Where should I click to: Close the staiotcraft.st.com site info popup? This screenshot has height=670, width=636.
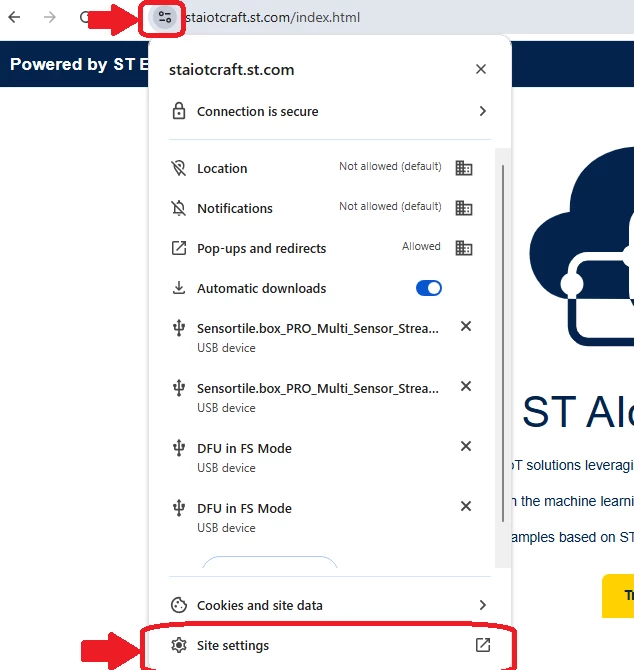pos(481,69)
